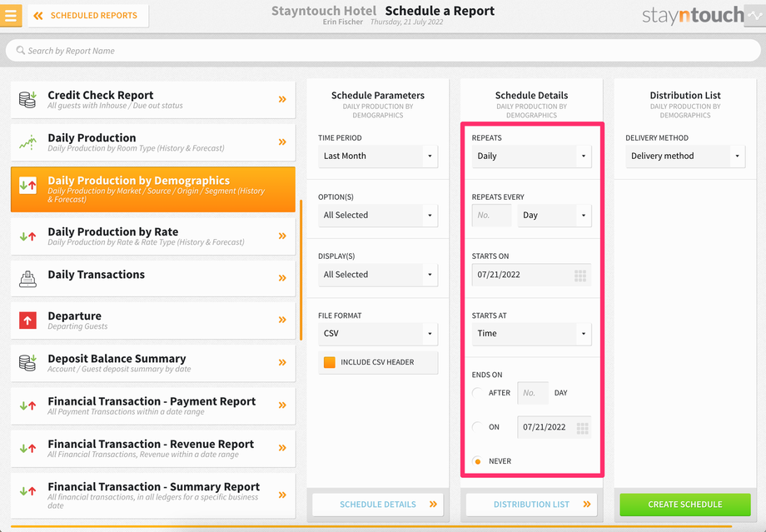Open Deposit Balance Summary chevron
766x532 pixels.
tap(282, 362)
